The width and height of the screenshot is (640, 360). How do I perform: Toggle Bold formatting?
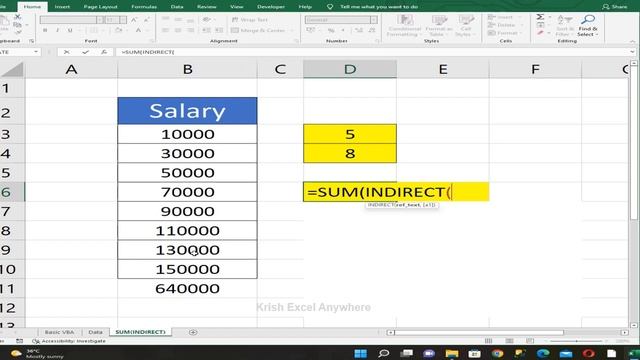[x=45, y=30]
